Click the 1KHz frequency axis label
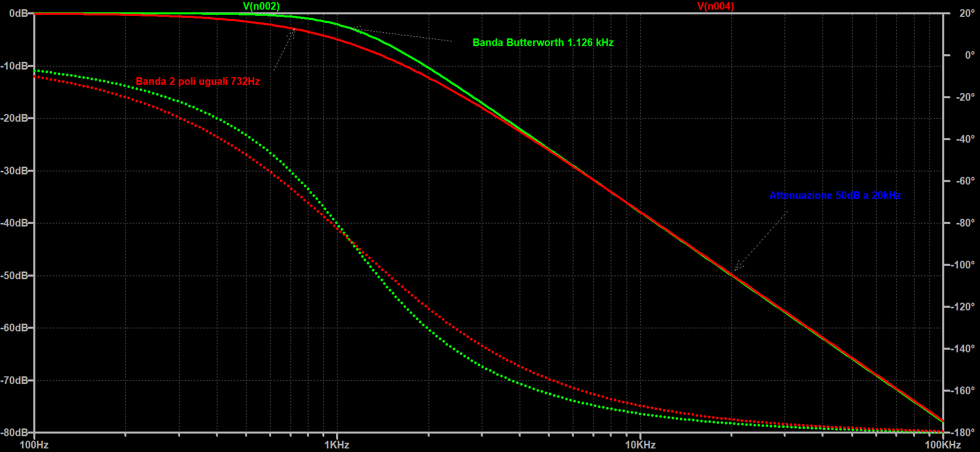 [x=337, y=445]
